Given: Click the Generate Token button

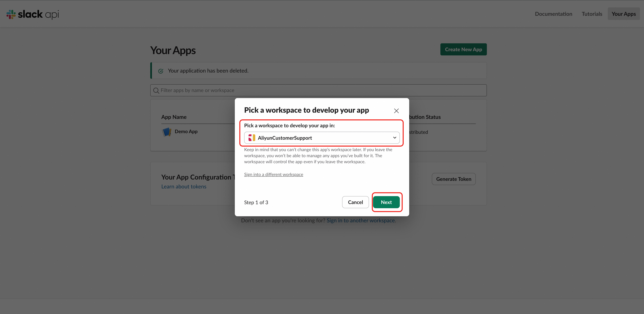Looking at the screenshot, I should [453, 179].
